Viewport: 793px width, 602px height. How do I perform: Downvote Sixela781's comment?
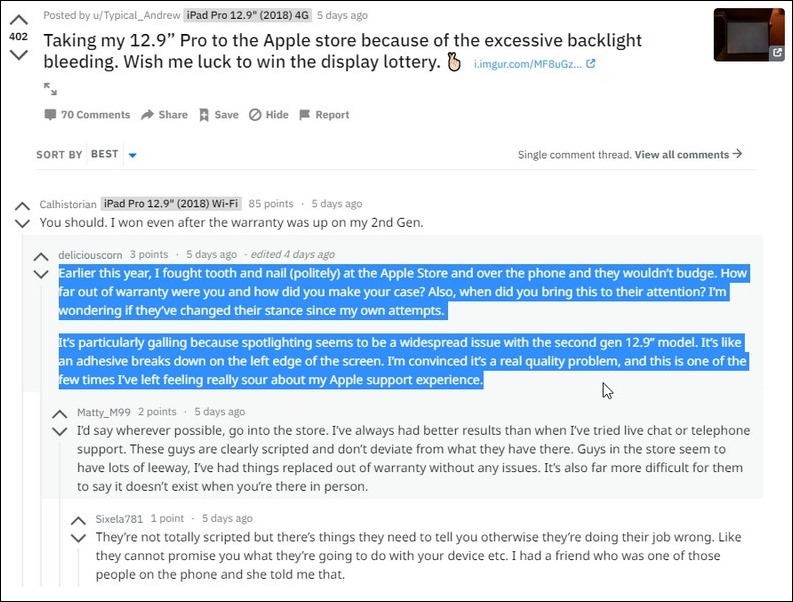pyautogui.click(x=78, y=538)
